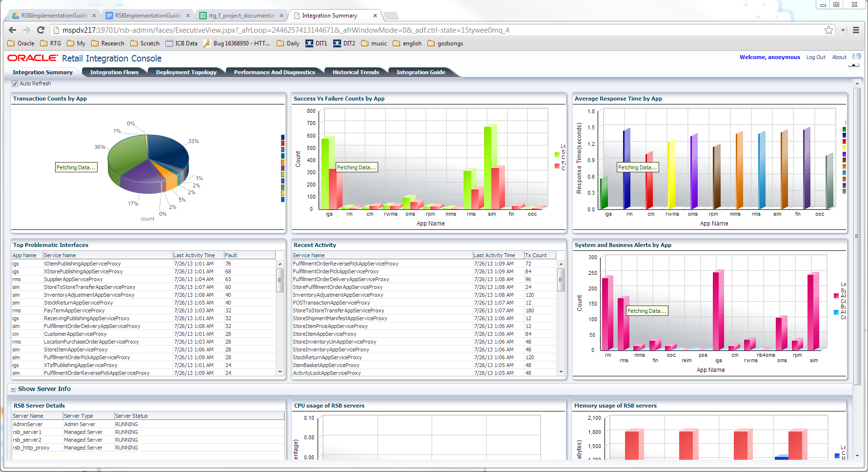
Task: Open a new browser tab
Action: click(x=391, y=16)
